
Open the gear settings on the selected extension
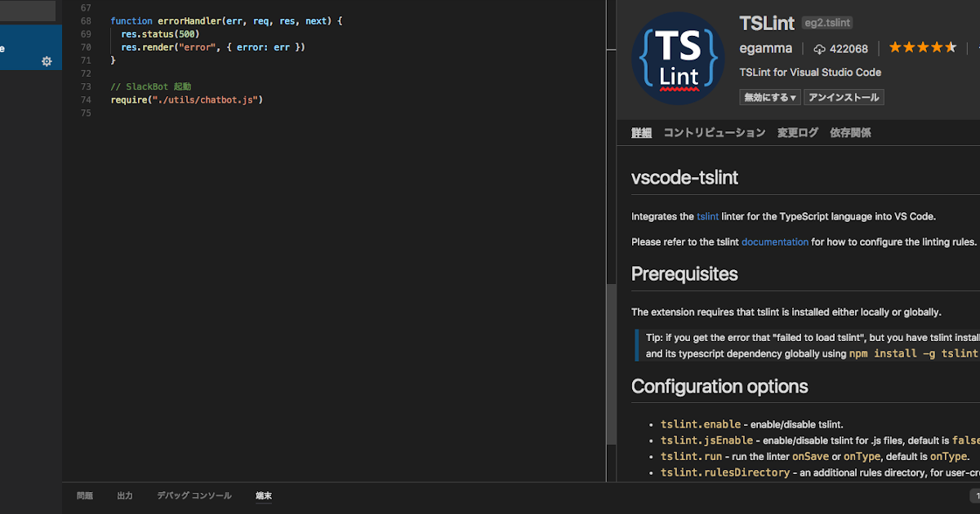pyautogui.click(x=47, y=61)
